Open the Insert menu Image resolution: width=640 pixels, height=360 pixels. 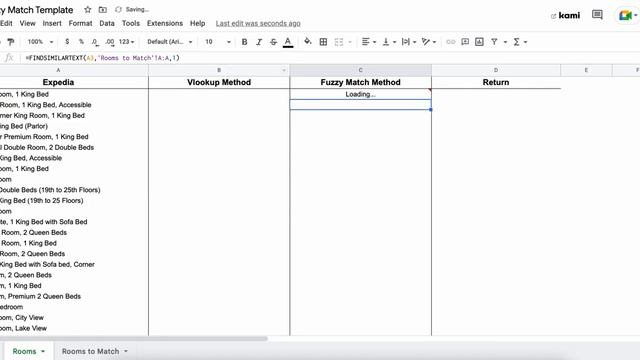52,23
